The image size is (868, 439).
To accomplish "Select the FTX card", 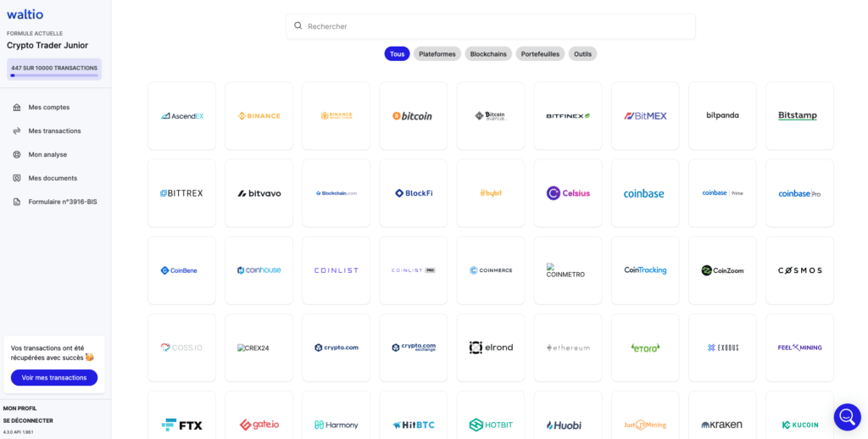I will pos(181,415).
